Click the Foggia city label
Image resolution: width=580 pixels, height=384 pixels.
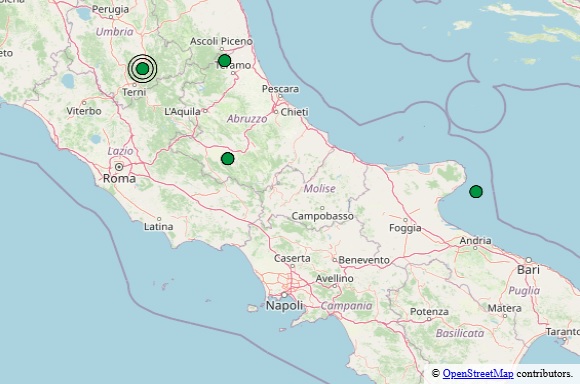pyautogui.click(x=405, y=228)
